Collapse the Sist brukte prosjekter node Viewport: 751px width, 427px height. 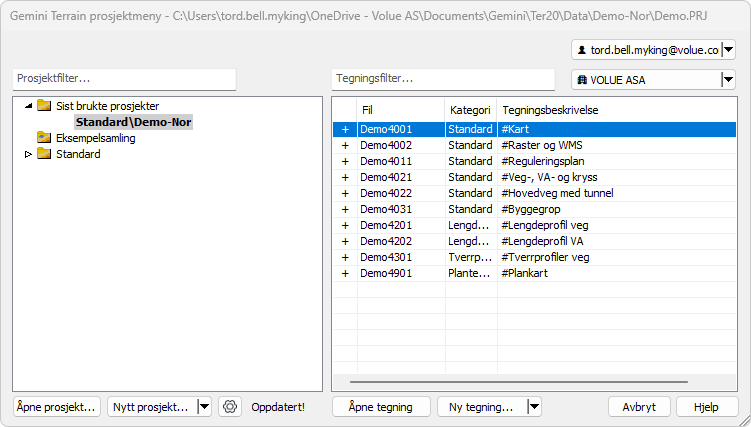pyautogui.click(x=28, y=106)
